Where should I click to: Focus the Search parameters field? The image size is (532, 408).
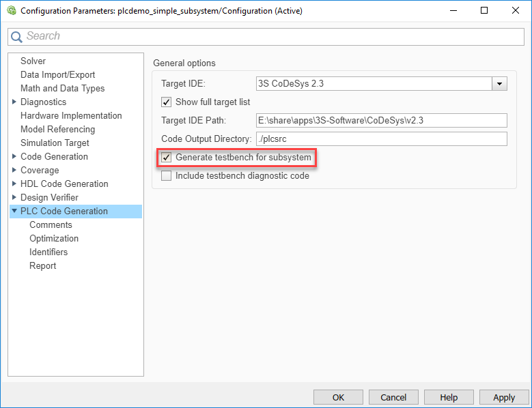[266, 37]
